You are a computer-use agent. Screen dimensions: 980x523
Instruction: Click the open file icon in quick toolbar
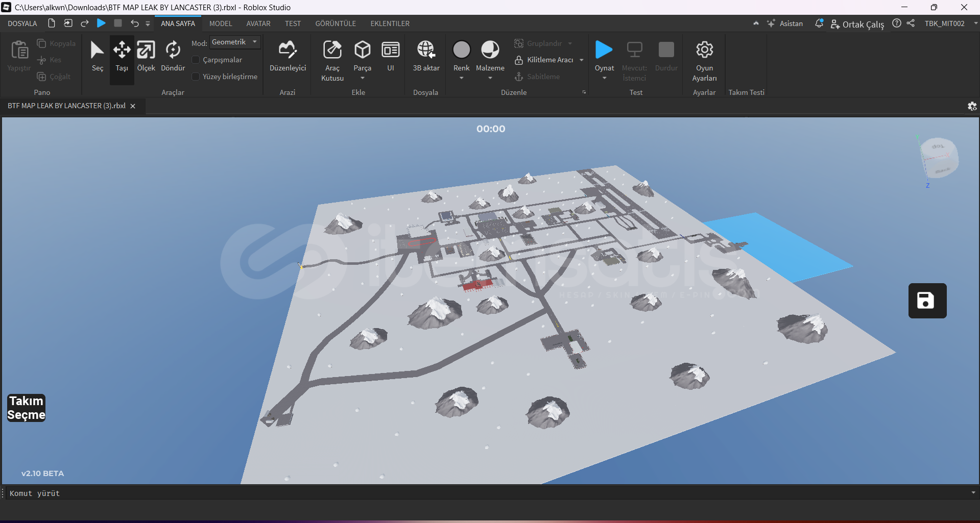coord(68,23)
